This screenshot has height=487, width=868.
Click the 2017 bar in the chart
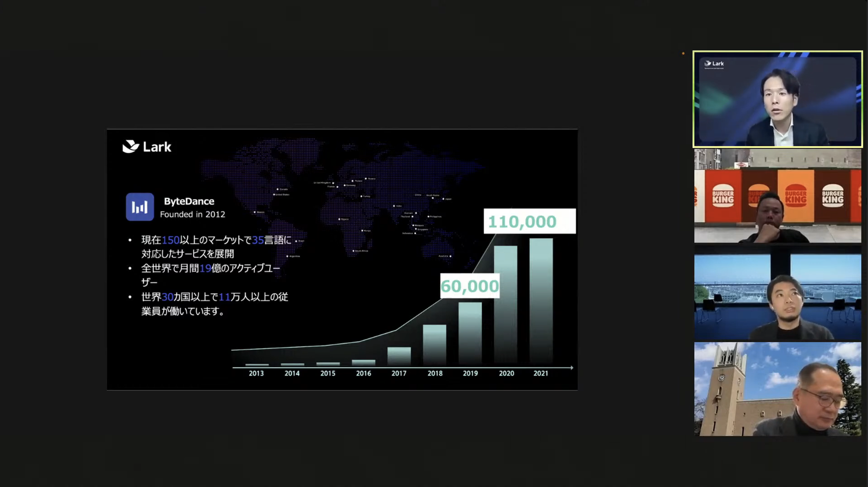click(x=399, y=355)
